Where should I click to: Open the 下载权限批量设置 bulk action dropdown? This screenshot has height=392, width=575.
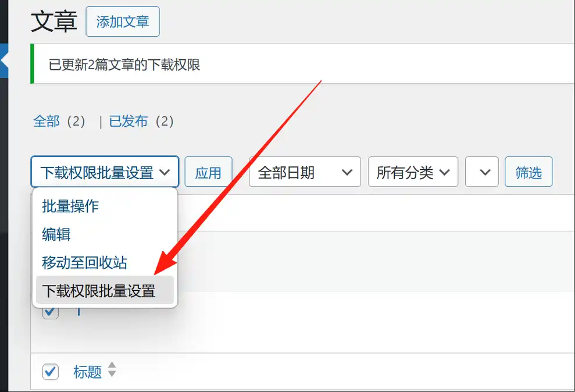[105, 172]
